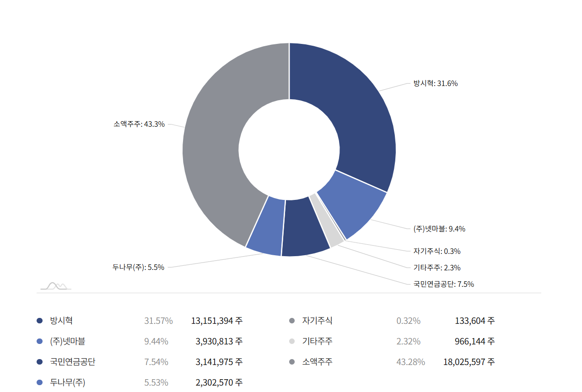Image resolution: width=582 pixels, height=392 pixels.
Task: Click the 소액주주 legend color dot
Action: pyautogui.click(x=292, y=362)
